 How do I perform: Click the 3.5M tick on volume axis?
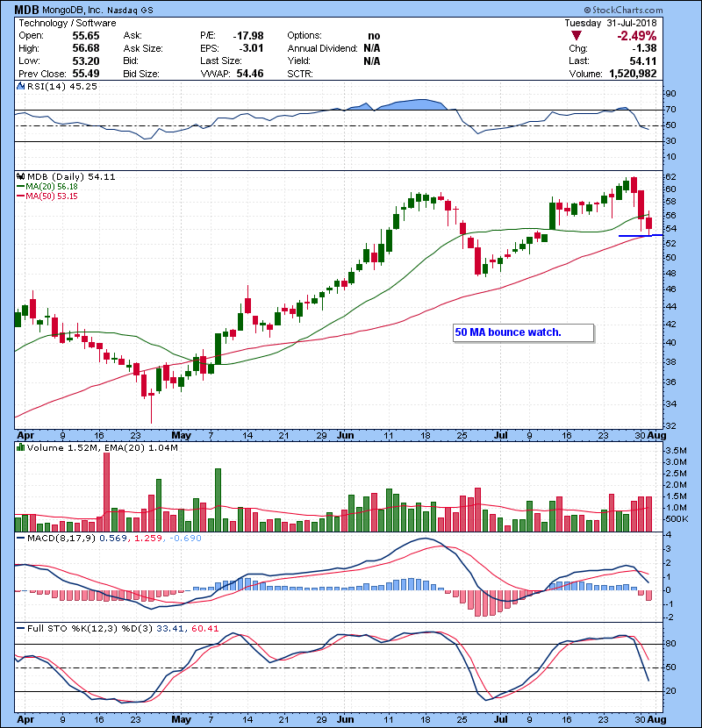[x=676, y=451]
